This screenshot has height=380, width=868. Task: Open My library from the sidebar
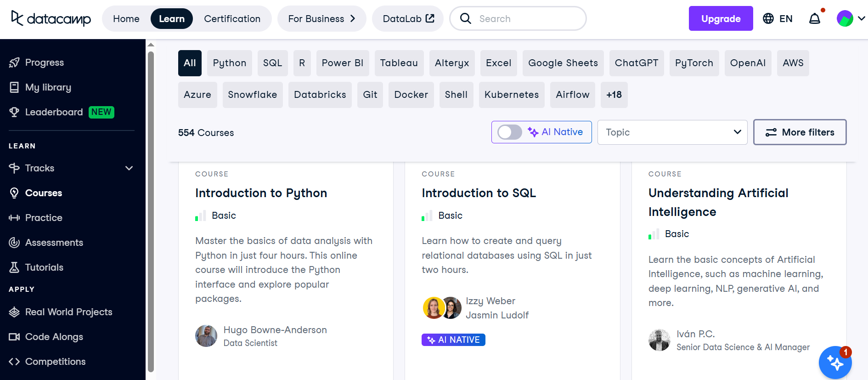click(x=48, y=87)
